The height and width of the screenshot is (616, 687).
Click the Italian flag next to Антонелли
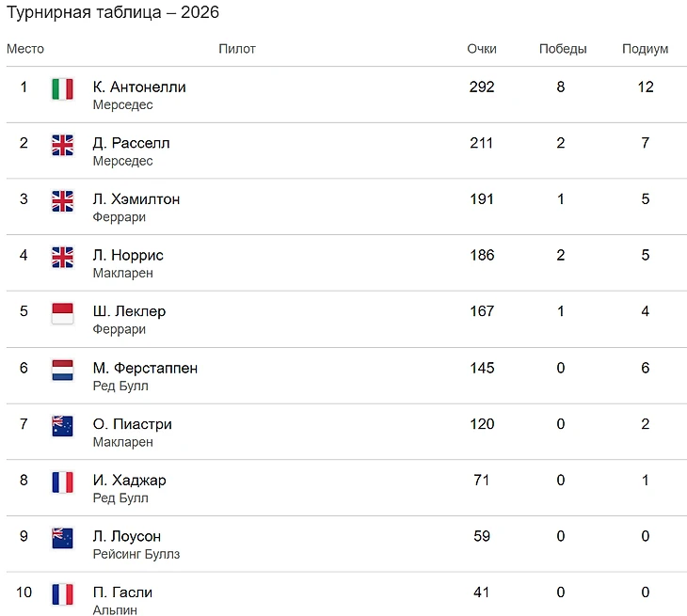[x=62, y=89]
